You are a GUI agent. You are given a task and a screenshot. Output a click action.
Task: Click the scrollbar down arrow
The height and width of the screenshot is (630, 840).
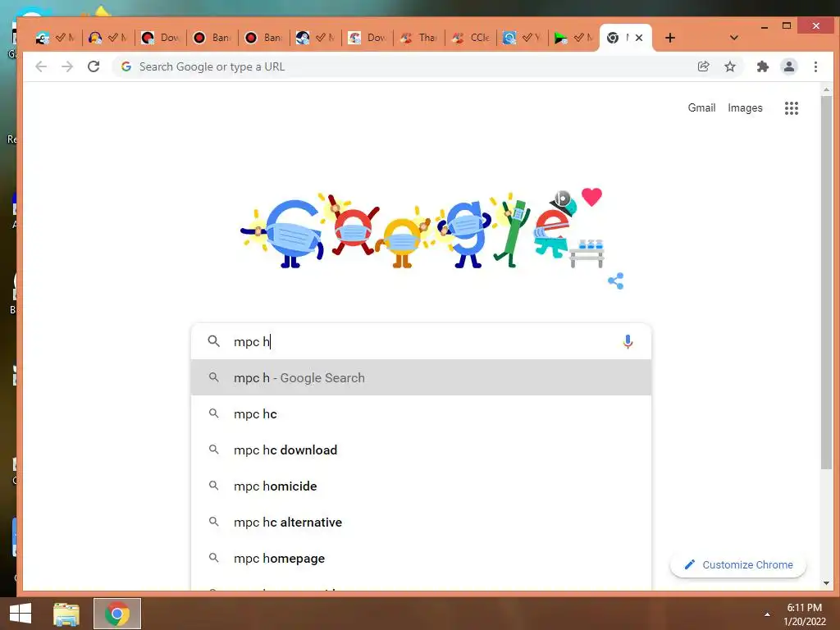826,583
